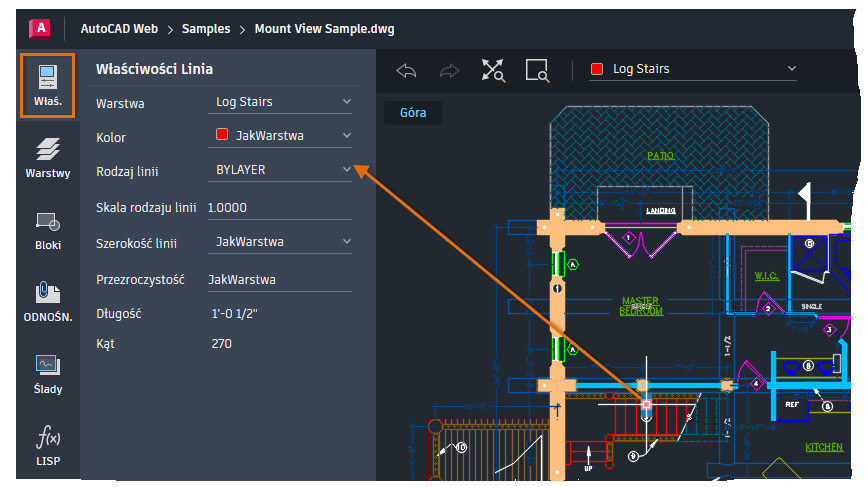
Task: Open the Ślady traces panel
Action: 48,374
